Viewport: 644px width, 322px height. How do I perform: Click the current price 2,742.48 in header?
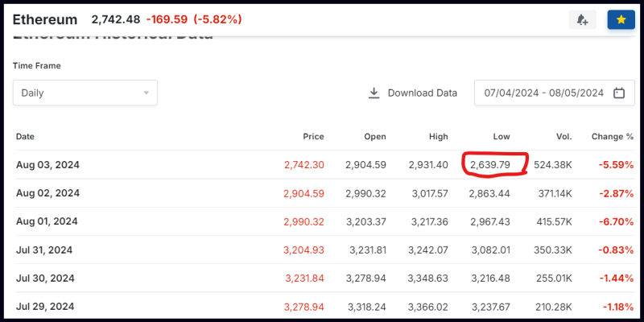point(116,19)
